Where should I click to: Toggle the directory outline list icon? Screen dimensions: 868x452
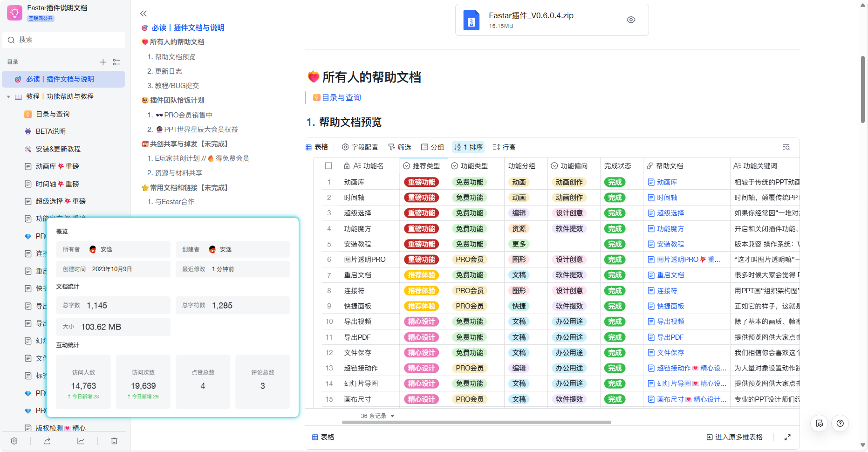click(x=116, y=62)
